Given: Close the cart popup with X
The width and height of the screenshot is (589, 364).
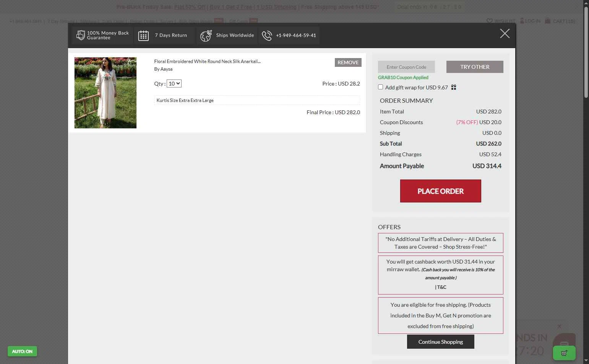Looking at the screenshot, I should (505, 34).
